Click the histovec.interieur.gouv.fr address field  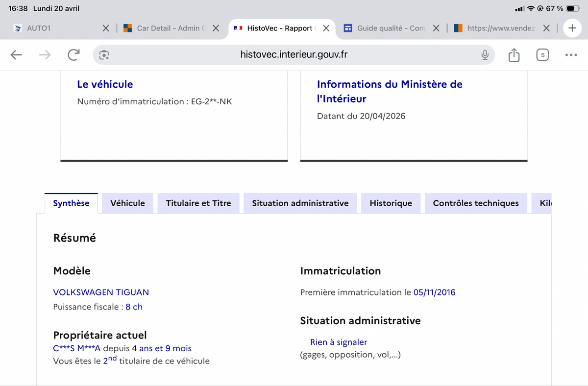tap(294, 55)
